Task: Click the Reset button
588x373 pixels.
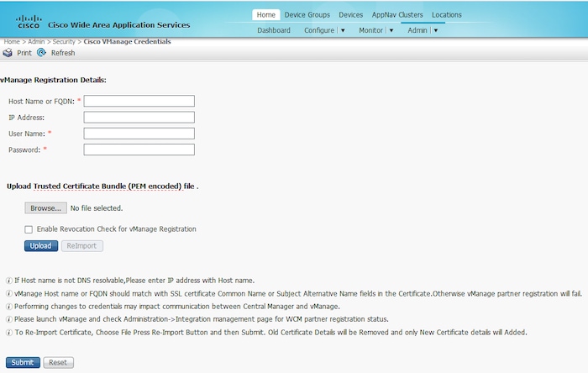Action: point(58,363)
